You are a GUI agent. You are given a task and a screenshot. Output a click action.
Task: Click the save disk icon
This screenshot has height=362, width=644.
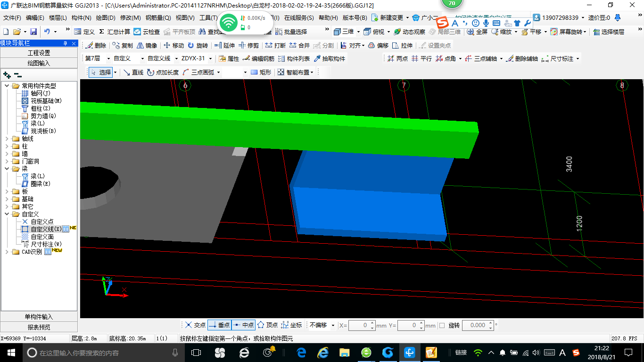[33, 32]
